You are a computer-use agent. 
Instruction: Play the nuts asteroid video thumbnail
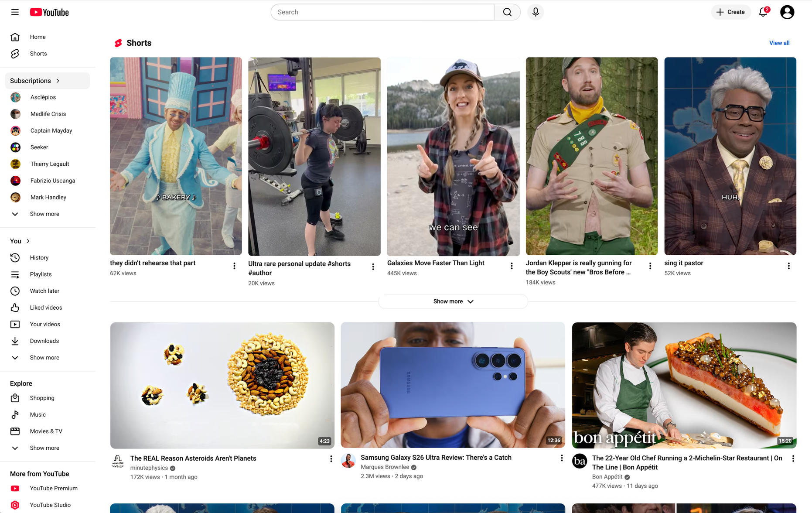tap(222, 386)
